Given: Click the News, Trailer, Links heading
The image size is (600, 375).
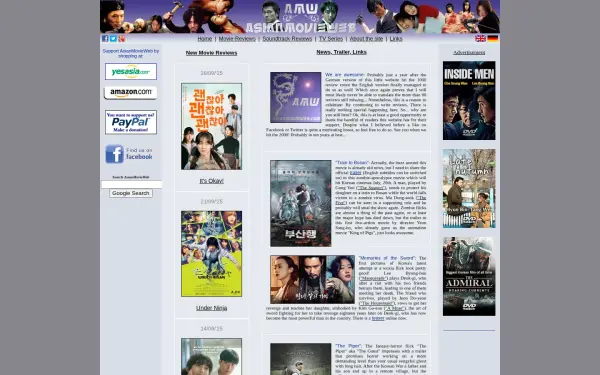Looking at the screenshot, I should tap(341, 52).
